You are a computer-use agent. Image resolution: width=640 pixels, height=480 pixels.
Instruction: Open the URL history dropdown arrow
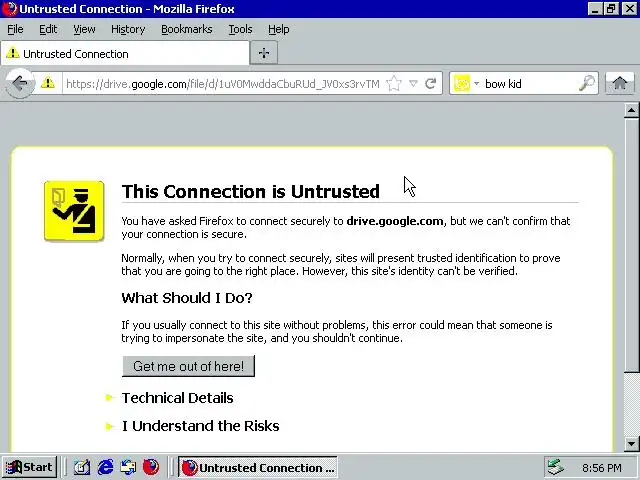(x=413, y=84)
